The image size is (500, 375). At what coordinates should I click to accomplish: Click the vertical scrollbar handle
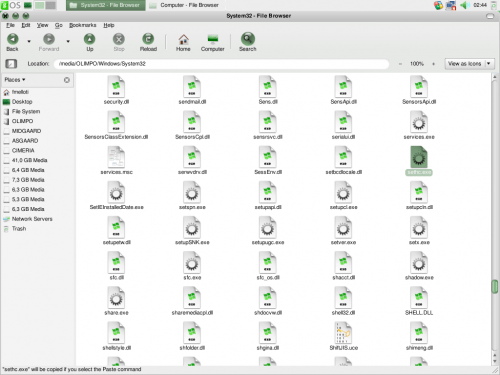(x=495, y=287)
